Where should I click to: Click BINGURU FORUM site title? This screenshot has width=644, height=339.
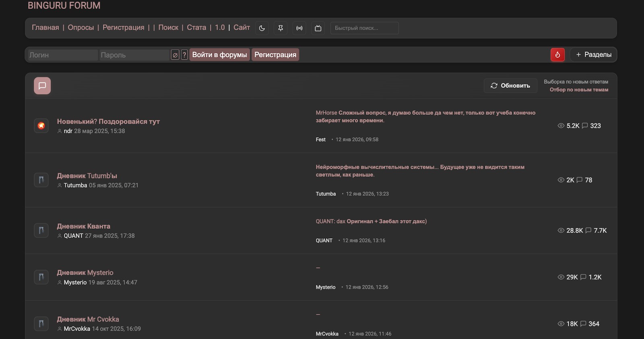click(64, 6)
